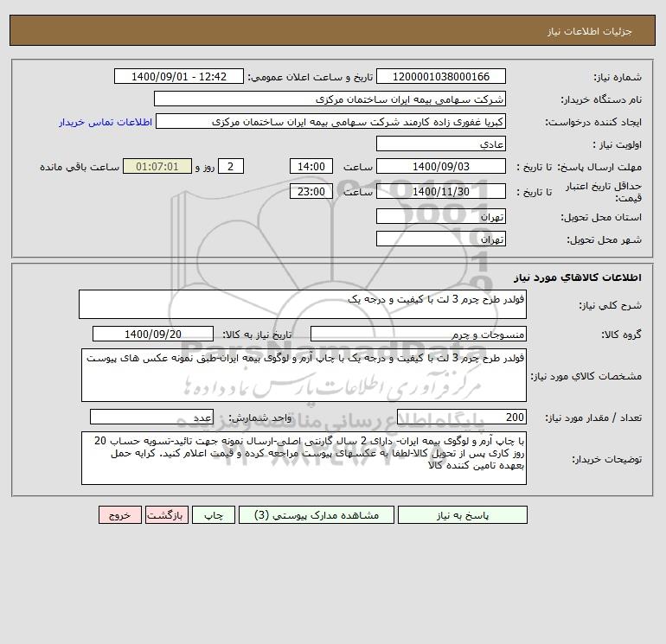Click the 'چاپ' print button

click(x=214, y=514)
